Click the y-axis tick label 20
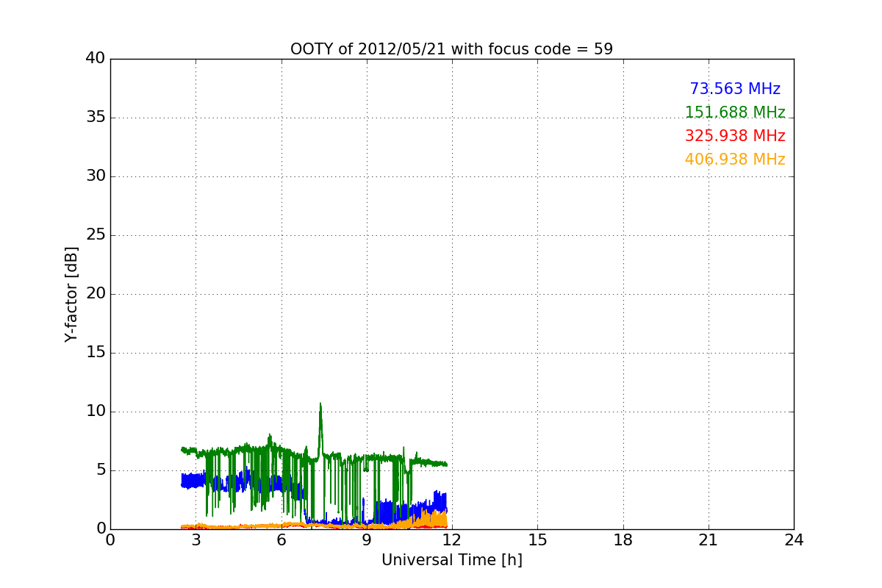882x588 pixels. pyautogui.click(x=96, y=294)
